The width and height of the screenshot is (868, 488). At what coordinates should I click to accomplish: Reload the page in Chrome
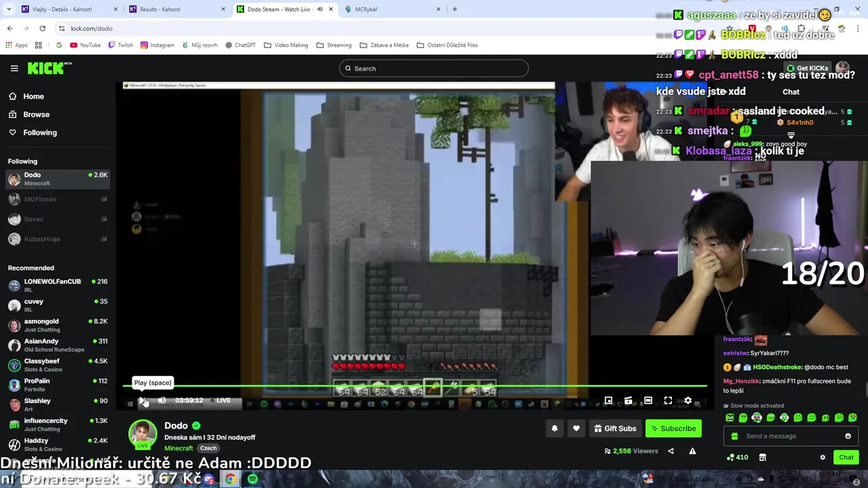tap(42, 28)
